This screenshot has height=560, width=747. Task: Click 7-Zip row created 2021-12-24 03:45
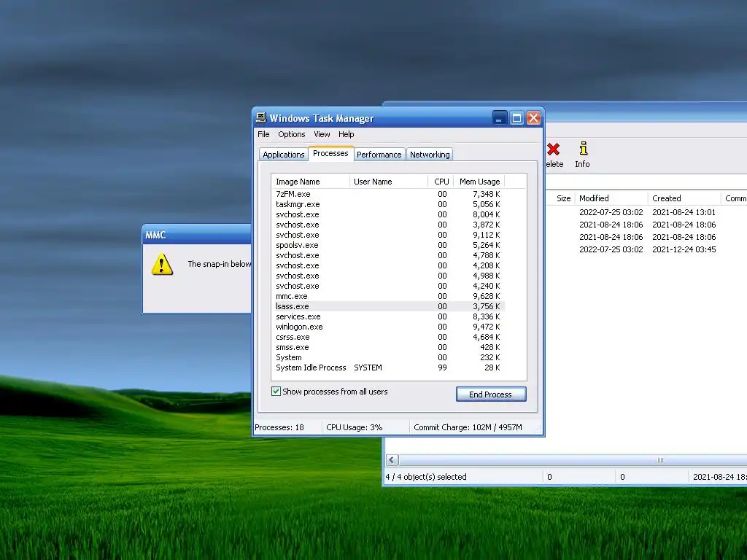pos(646,249)
